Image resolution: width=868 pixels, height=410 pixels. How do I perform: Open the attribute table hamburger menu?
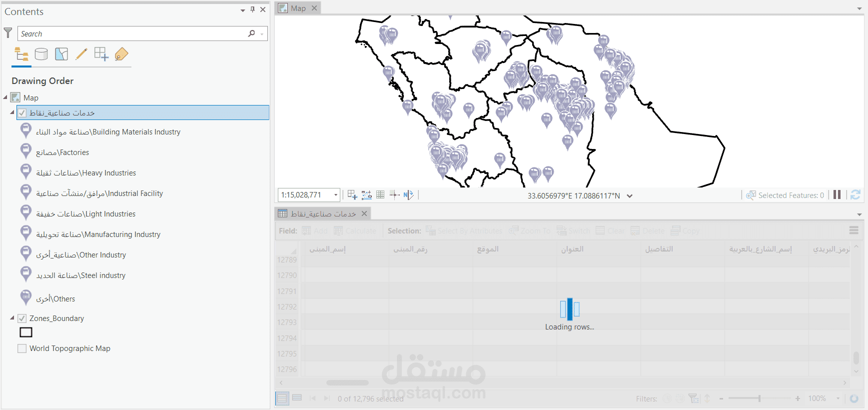click(x=854, y=230)
